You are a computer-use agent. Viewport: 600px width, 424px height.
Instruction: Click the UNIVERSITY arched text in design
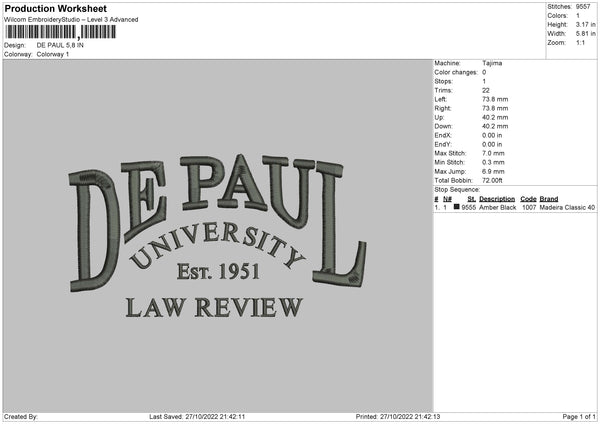[x=217, y=245]
